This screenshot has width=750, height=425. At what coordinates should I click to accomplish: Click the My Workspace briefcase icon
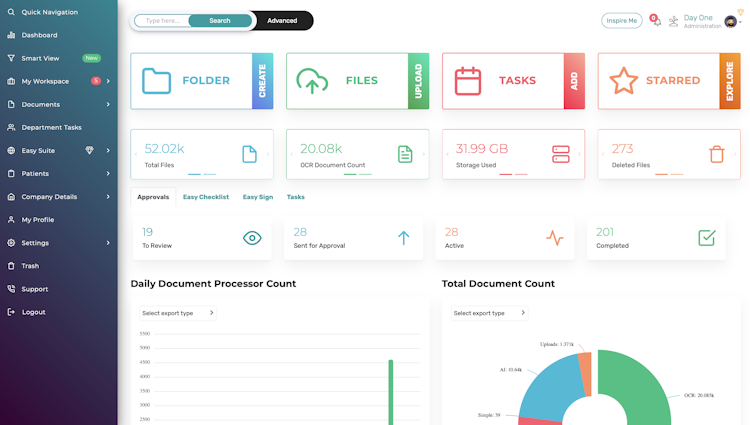click(x=11, y=81)
